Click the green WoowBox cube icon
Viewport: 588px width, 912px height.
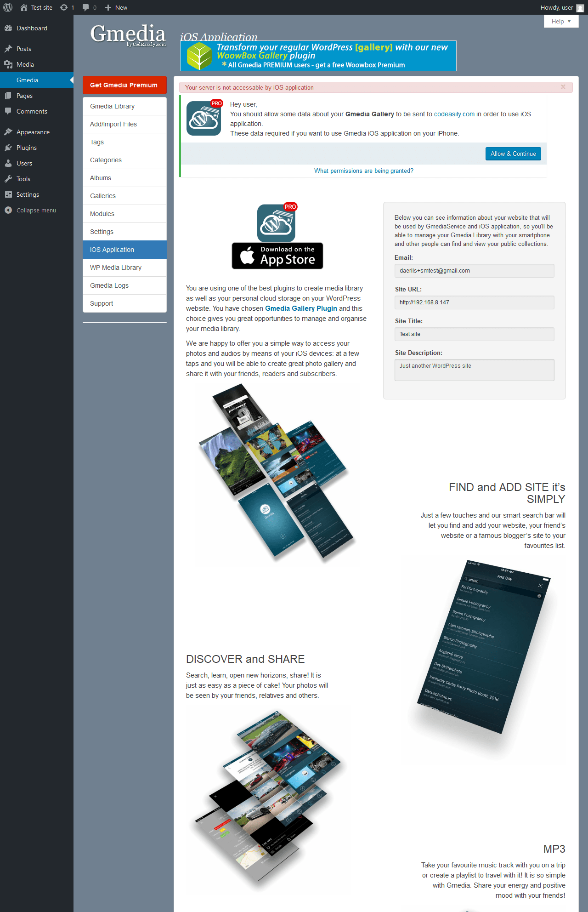pyautogui.click(x=199, y=56)
